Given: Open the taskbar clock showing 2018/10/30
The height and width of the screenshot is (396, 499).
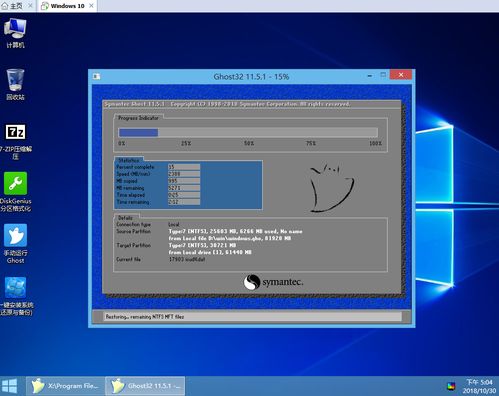Looking at the screenshot, I should 479,386.
